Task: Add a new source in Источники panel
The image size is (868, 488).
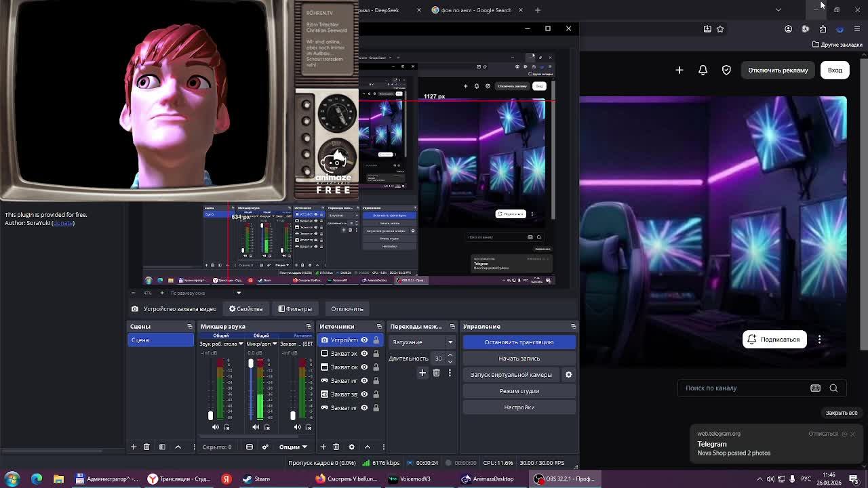Action: click(x=323, y=447)
